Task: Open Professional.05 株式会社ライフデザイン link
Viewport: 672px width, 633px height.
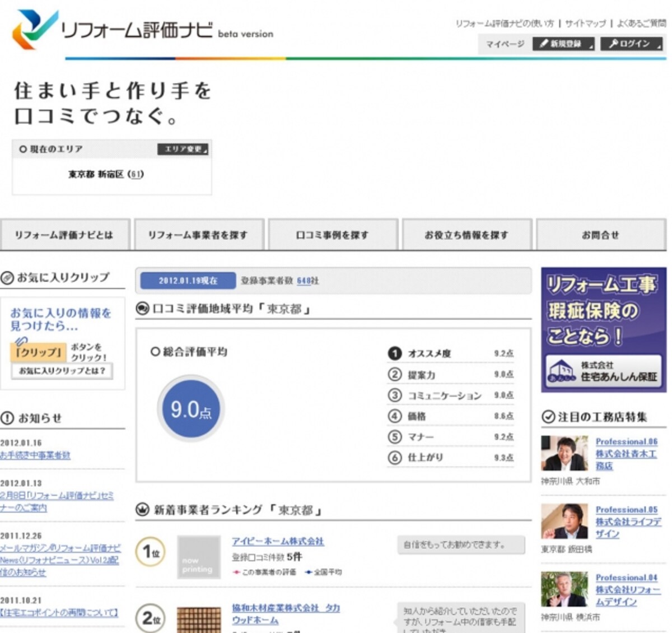Action: click(x=628, y=522)
